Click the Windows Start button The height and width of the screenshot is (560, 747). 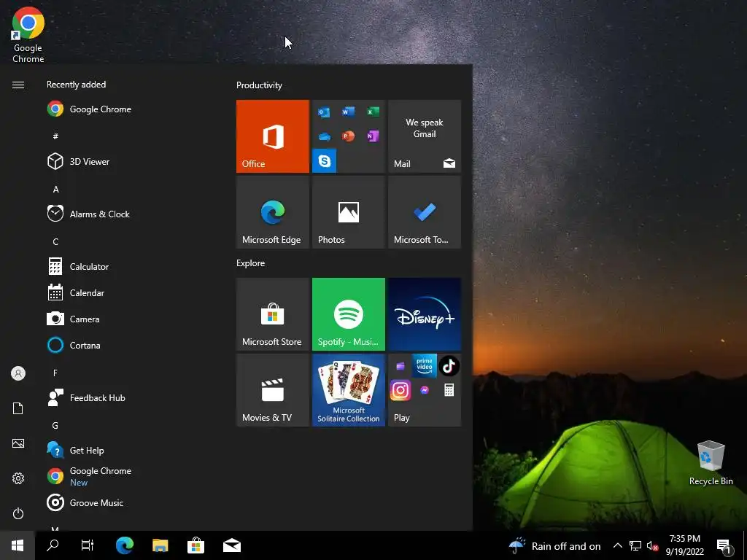(x=18, y=545)
